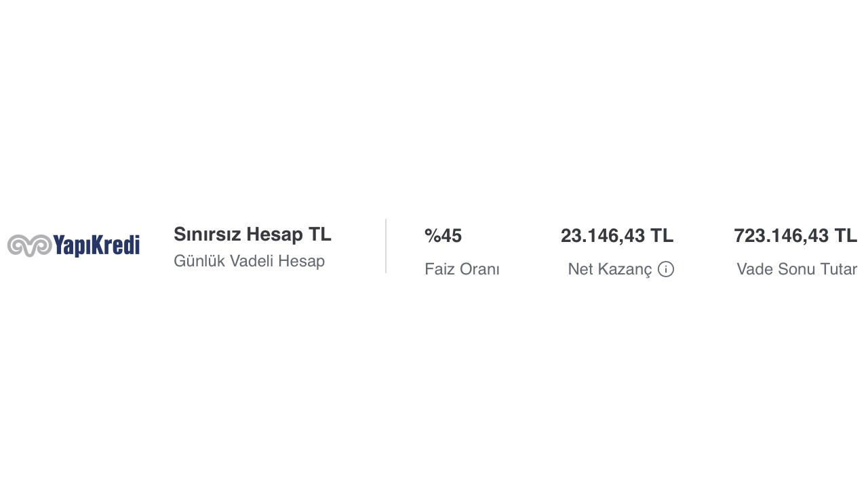The width and height of the screenshot is (868, 488).
Task: Click the Faiz Oranı label
Action: 462,270
